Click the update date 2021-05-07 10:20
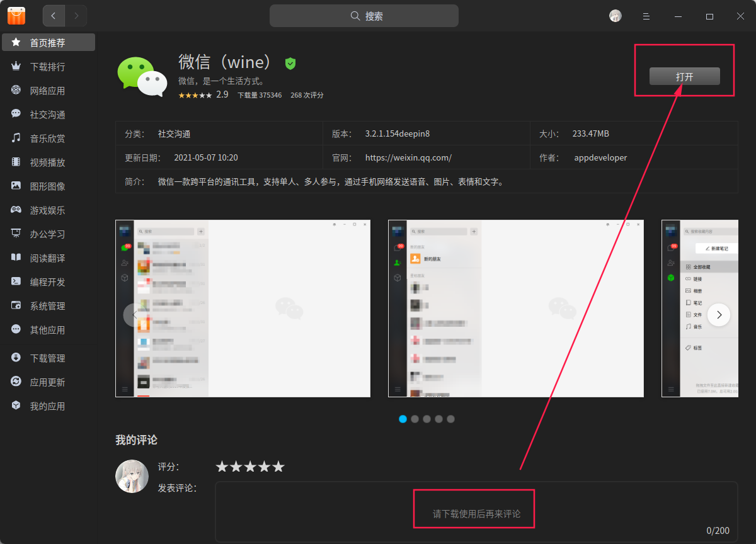The image size is (756, 544). click(x=206, y=157)
